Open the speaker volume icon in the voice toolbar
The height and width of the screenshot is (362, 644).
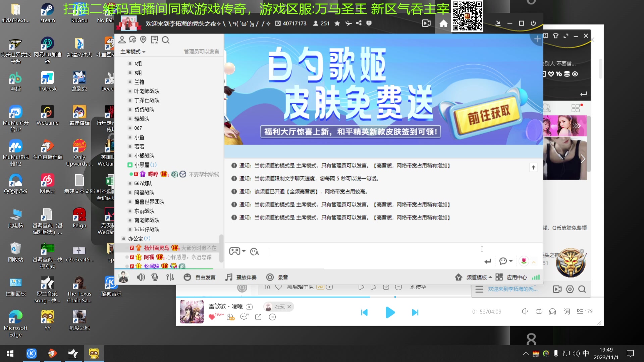tap(141, 277)
